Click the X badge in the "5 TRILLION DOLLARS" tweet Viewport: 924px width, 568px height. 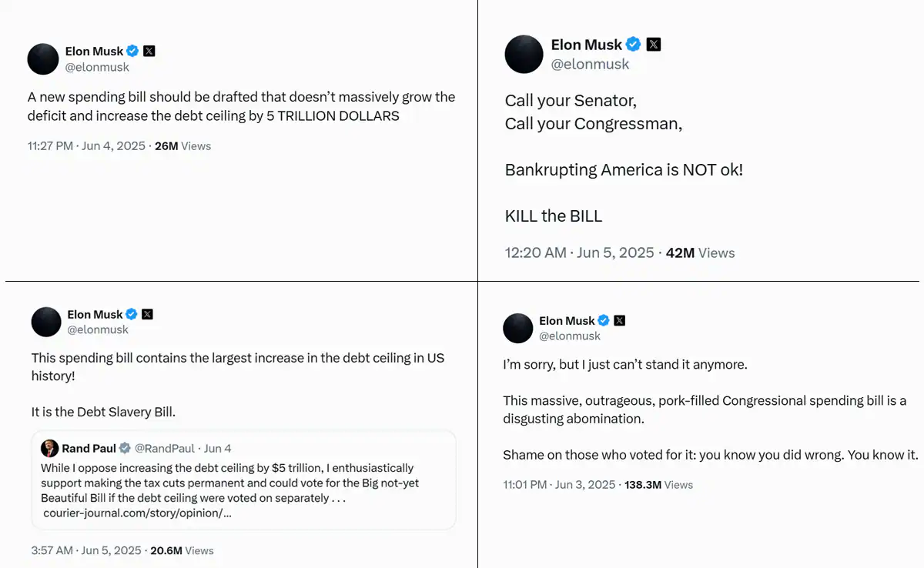click(149, 52)
